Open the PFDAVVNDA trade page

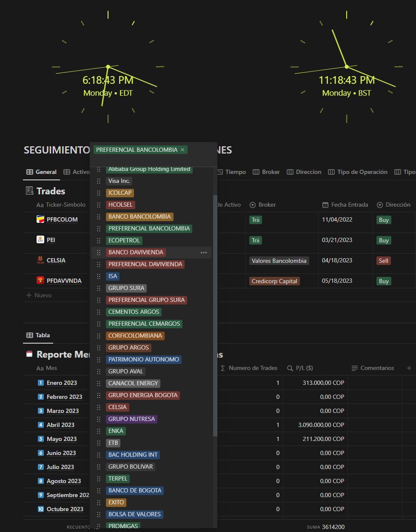point(64,281)
